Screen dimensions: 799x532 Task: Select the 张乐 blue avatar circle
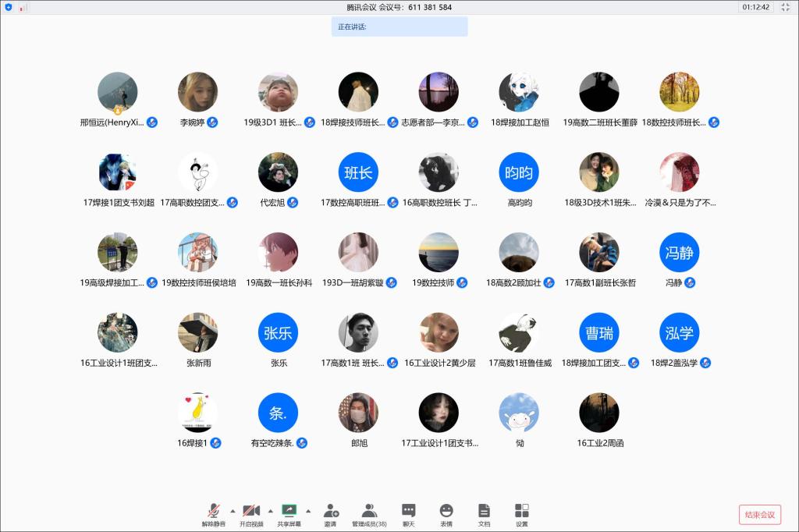279,333
